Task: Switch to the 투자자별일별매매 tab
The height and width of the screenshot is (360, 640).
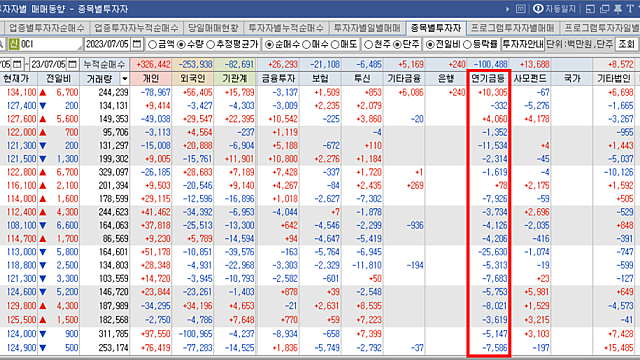Action: pyautogui.click(x=367, y=28)
